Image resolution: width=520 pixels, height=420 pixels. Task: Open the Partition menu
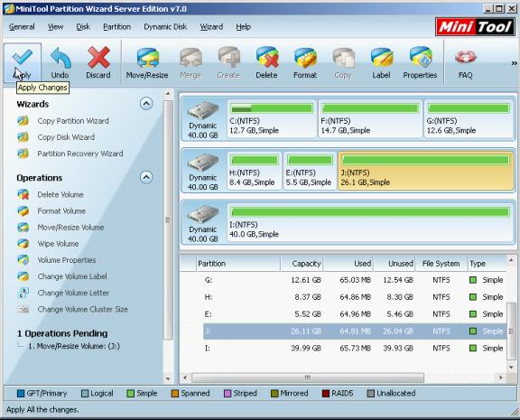(116, 27)
